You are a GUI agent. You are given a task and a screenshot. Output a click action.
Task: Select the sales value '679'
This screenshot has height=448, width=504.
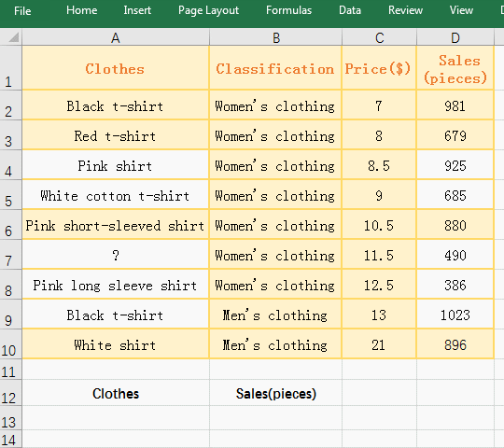click(455, 135)
